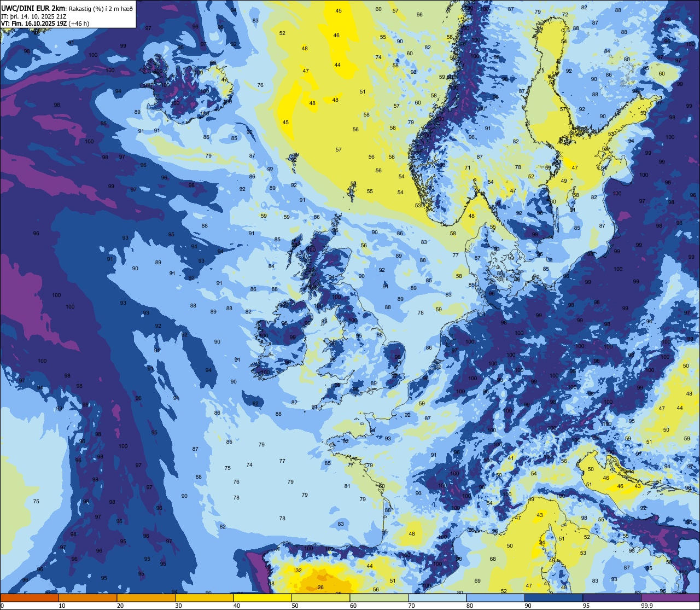Image resolution: width=700 pixels, height=610 pixels.
Task: Click the purple legend swatch above 99.9 %
Action: coord(670,597)
